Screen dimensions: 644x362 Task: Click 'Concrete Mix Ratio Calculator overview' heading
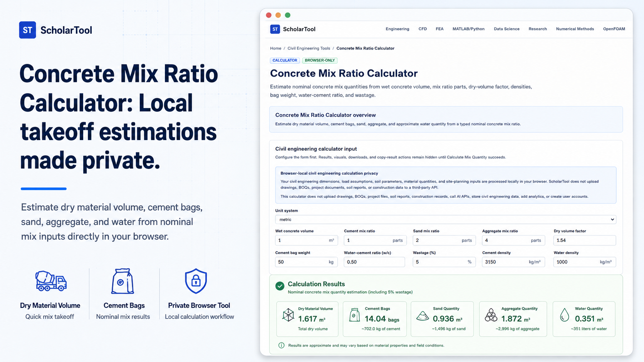325,115
